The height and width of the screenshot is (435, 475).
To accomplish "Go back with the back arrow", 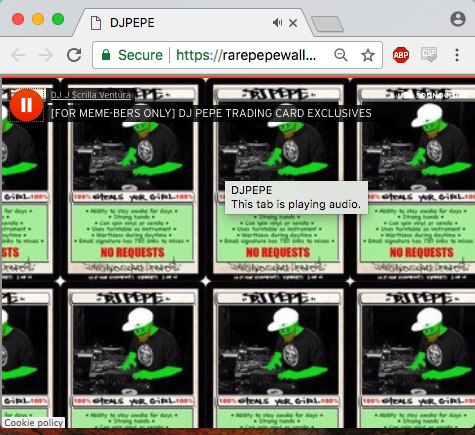I will pos(18,55).
